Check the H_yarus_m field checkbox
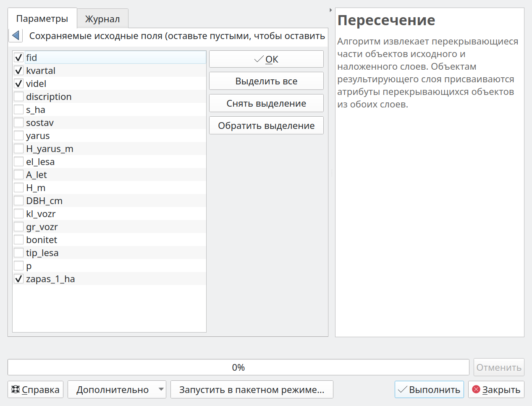Image resolution: width=532 pixels, height=406 pixels. [x=18, y=149]
